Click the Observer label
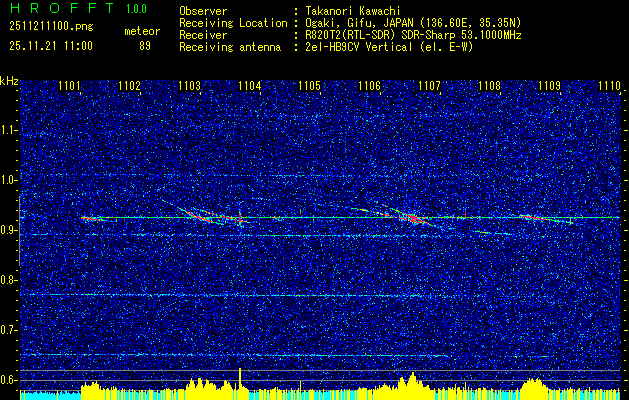Image resolution: width=629 pixels, height=400 pixels. click(x=203, y=11)
